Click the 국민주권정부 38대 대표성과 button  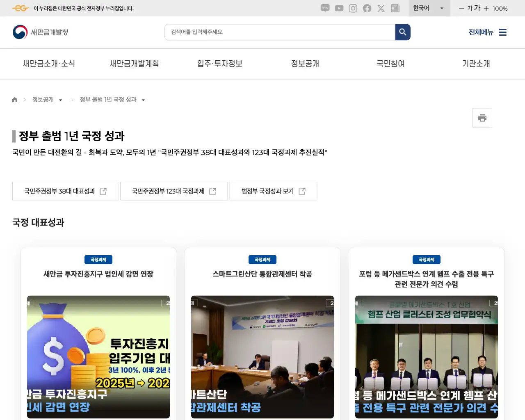pos(65,191)
